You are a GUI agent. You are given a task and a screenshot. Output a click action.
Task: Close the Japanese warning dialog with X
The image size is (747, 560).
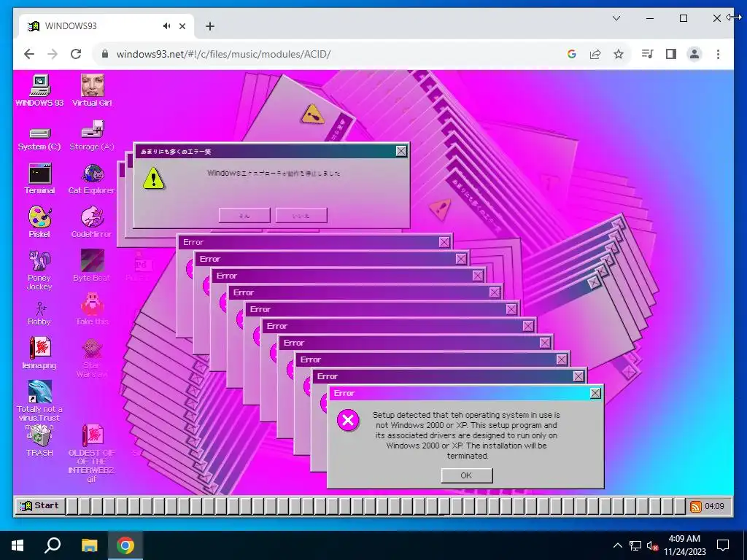[x=402, y=151]
